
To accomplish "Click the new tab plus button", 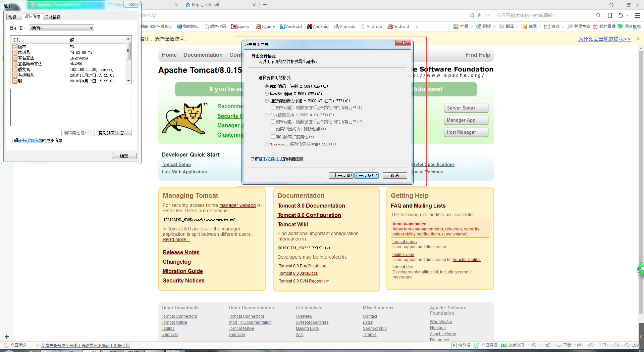I will click(x=265, y=5).
